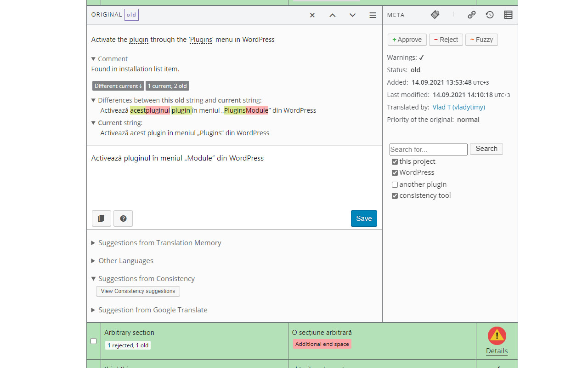Go to next string with the down chevron
The image size is (588, 368).
point(352,15)
